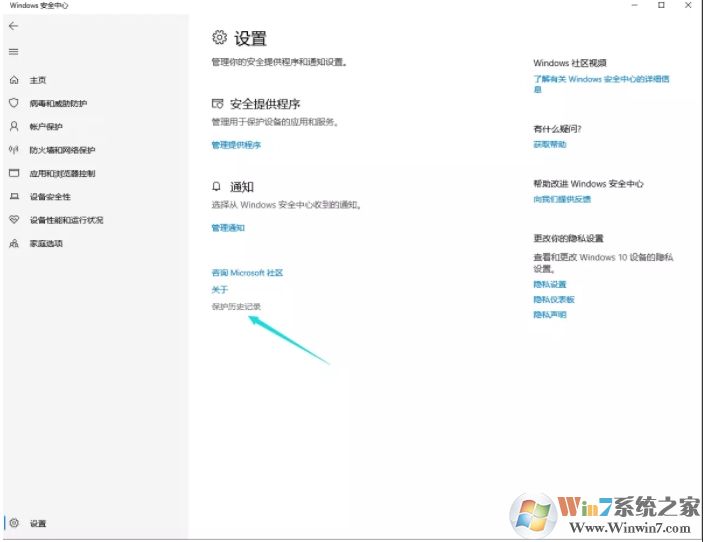Click the signal icon for 防火墙和网络保护
The height and width of the screenshot is (542, 707).
[14, 150]
